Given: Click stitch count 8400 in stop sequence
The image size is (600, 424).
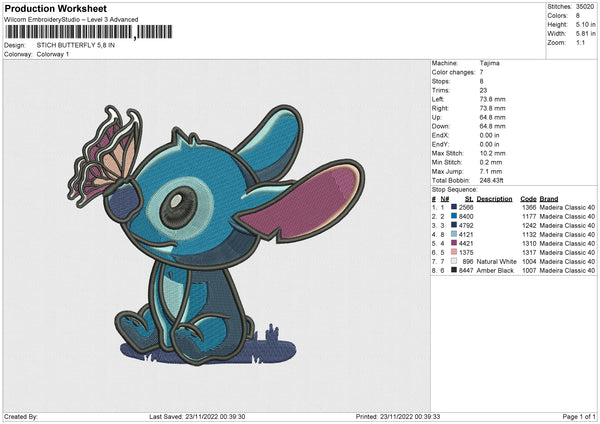Looking at the screenshot, I should [x=466, y=217].
